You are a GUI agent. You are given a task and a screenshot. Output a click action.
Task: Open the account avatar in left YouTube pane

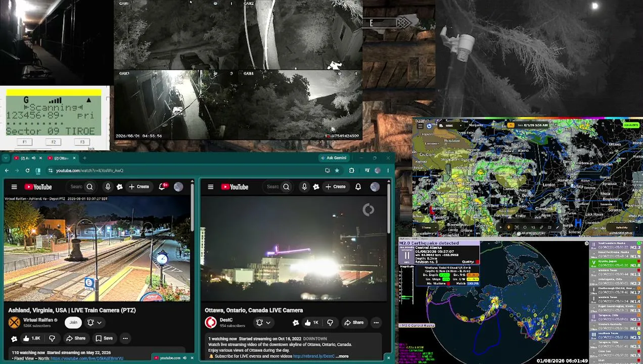(178, 187)
